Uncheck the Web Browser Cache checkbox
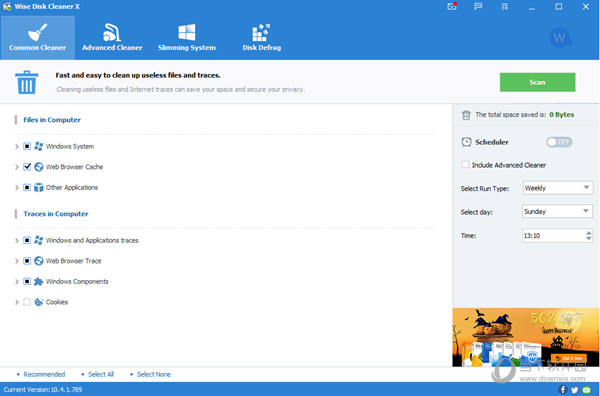Screen dimensions: 600x396 27,167
